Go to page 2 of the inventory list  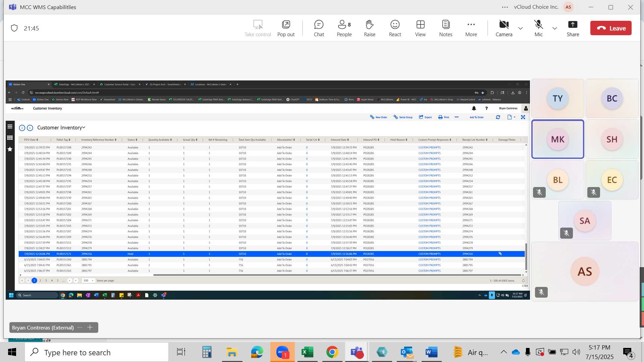coord(40,281)
